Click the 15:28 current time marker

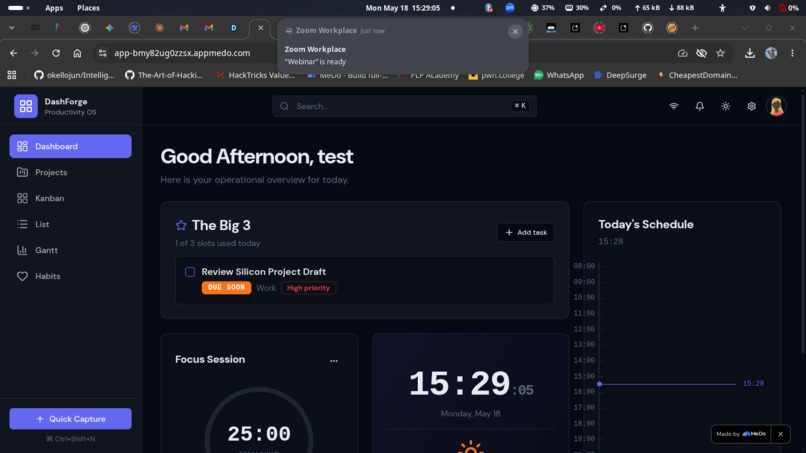753,384
